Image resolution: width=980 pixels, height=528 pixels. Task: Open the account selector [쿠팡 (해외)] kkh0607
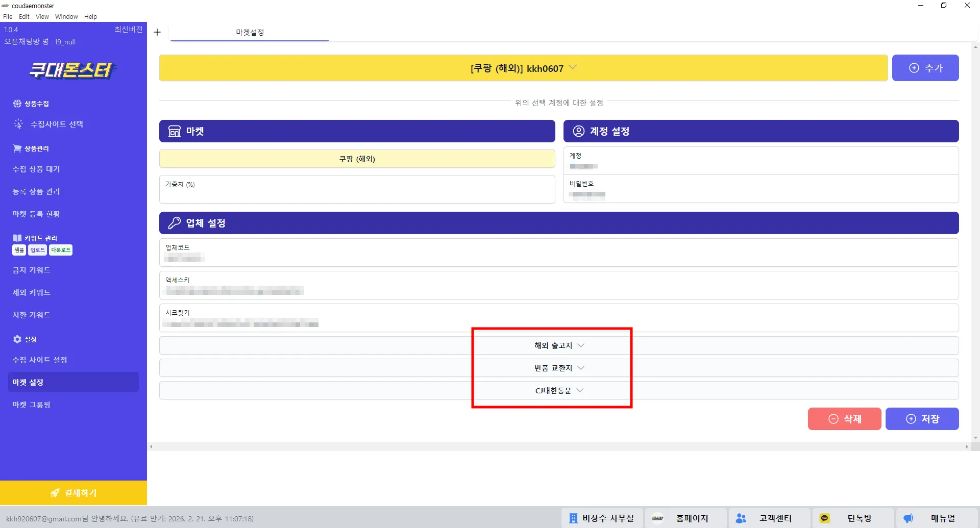click(524, 68)
